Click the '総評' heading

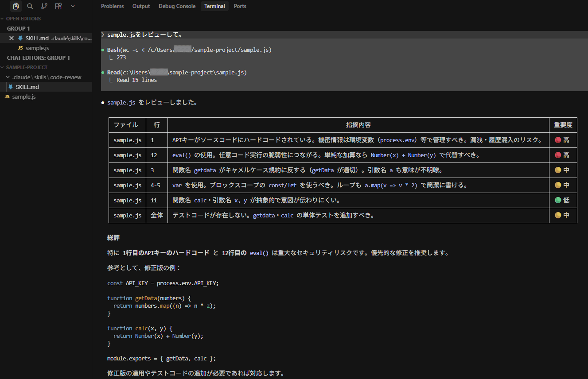113,238
